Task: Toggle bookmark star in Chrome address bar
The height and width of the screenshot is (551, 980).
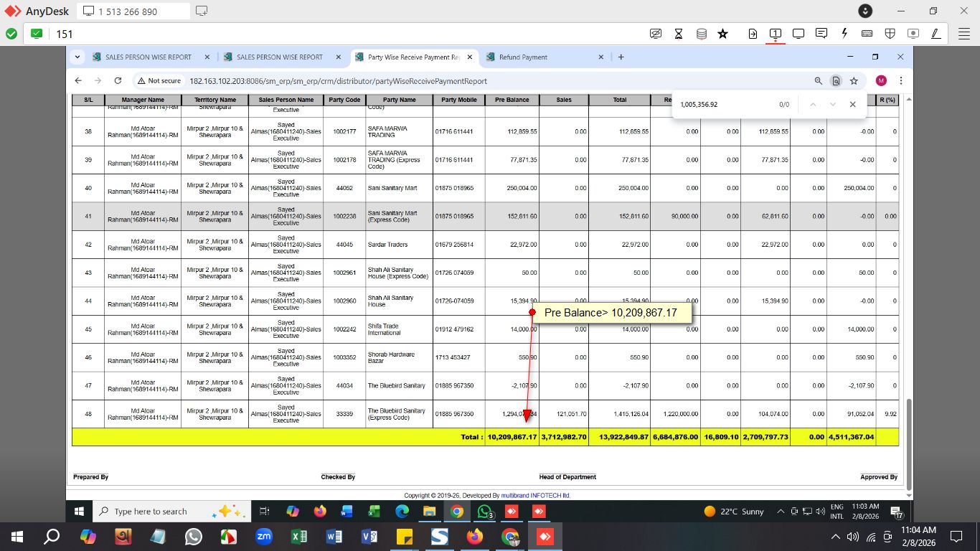Action: pos(854,81)
